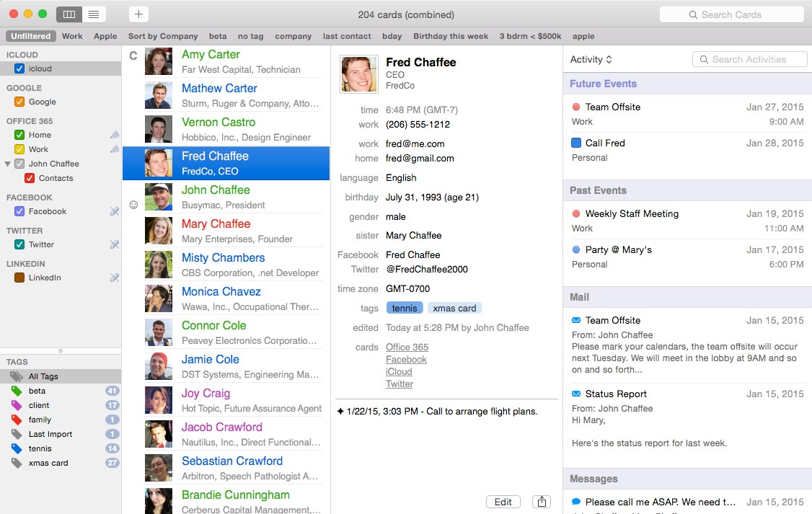Toggle the Facebook checkbox
812x514 pixels.
(x=19, y=211)
